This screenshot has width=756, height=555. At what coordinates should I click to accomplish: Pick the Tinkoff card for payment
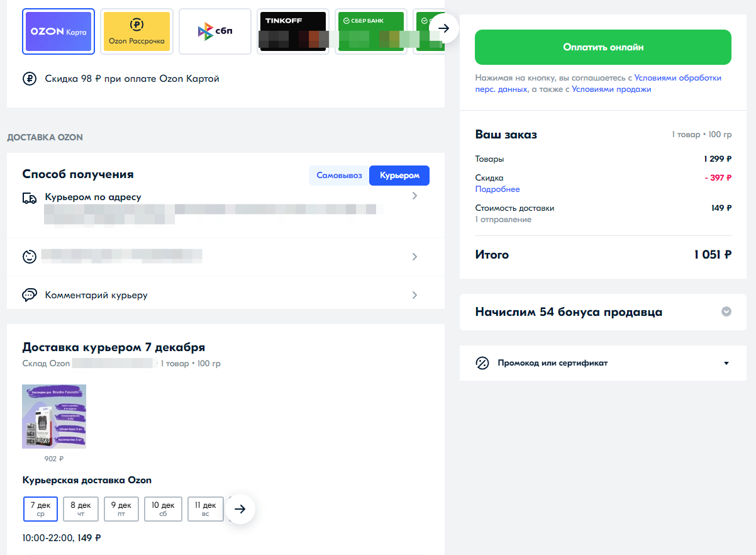tap(293, 31)
